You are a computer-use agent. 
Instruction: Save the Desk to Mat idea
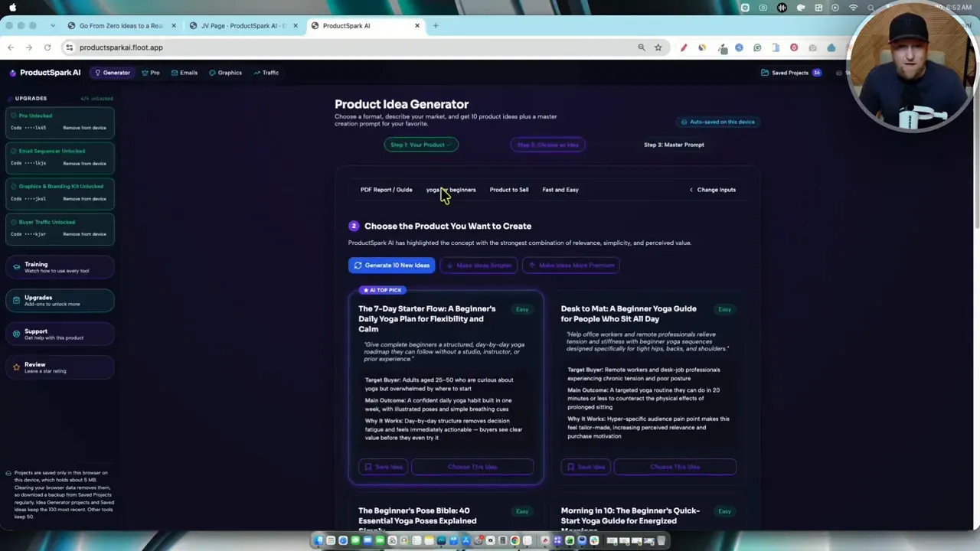click(x=585, y=467)
